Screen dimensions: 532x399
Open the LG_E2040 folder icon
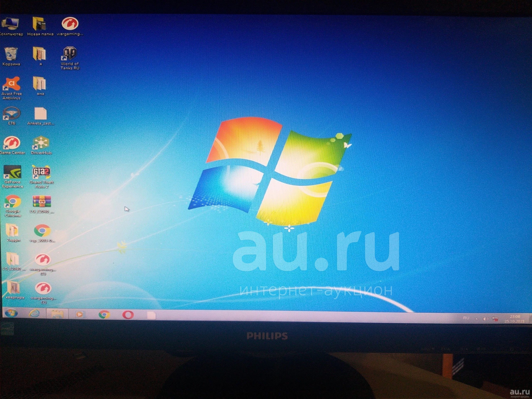pos(14,262)
